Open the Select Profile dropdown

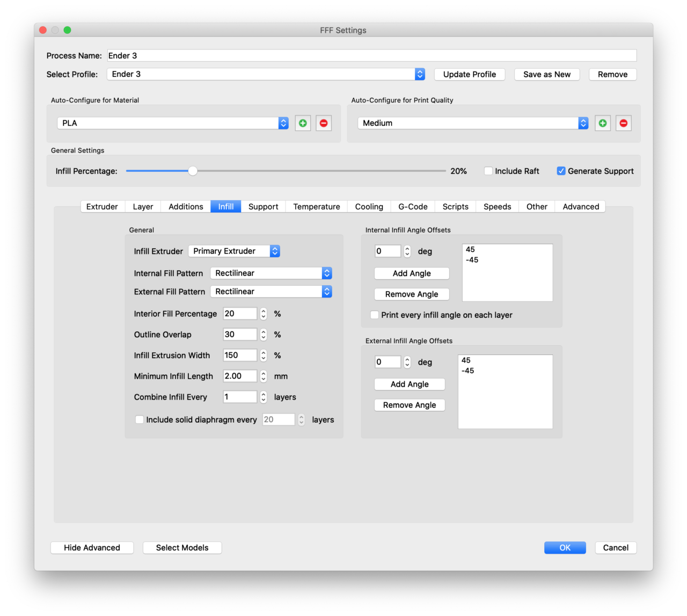(x=419, y=74)
